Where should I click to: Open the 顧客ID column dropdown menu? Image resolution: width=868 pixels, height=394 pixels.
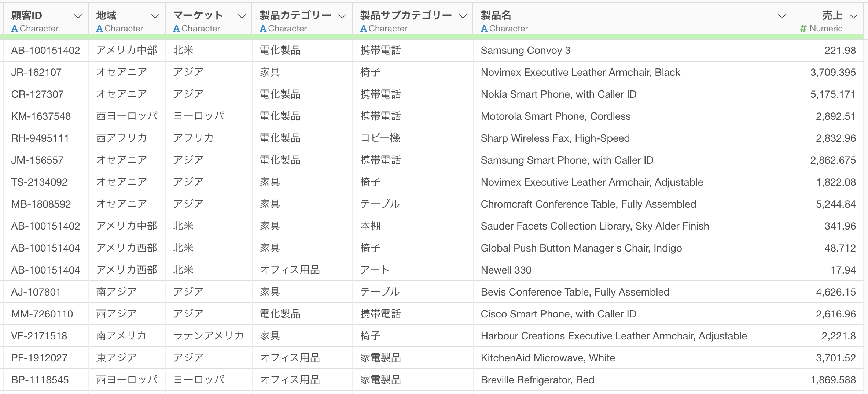click(x=78, y=16)
